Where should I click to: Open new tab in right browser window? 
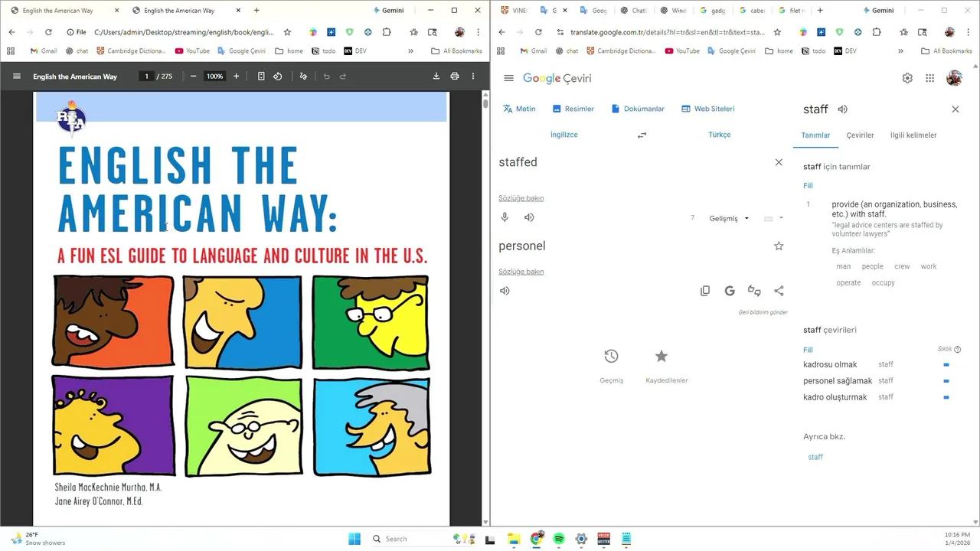point(820,11)
